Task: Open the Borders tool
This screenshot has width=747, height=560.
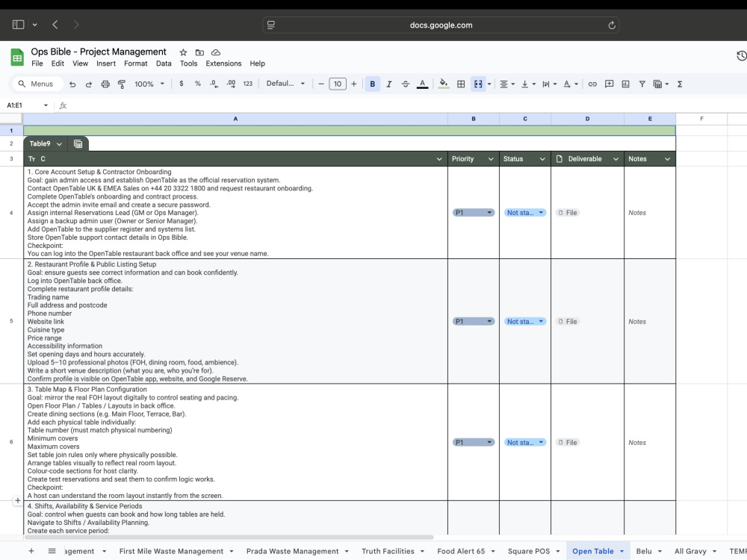Action: click(x=461, y=84)
